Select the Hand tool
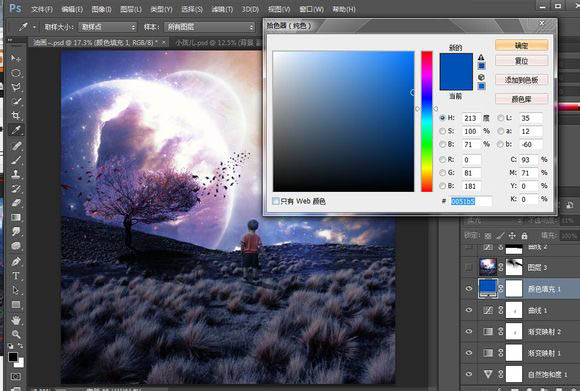Screen dimensions: 580x391 [x=16, y=320]
